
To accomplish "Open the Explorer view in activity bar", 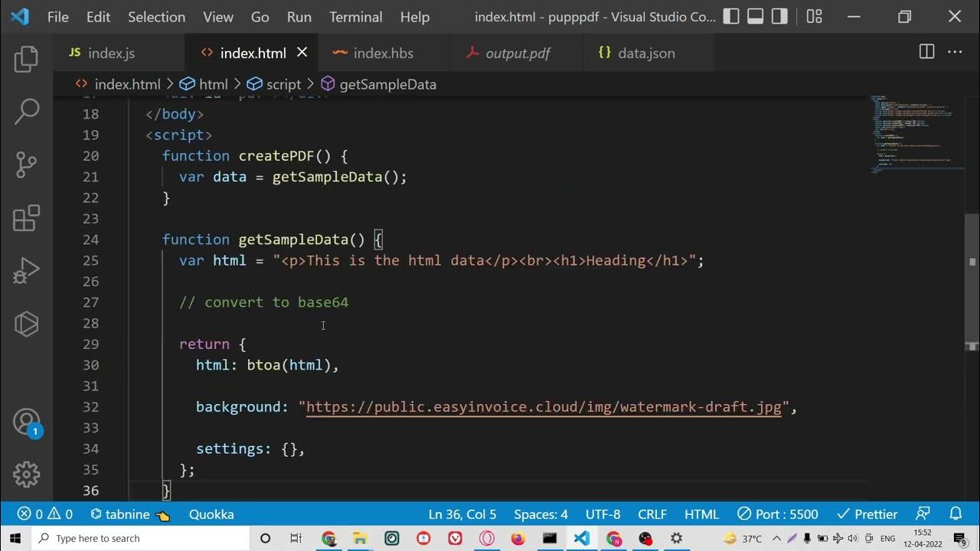I will coord(26,60).
